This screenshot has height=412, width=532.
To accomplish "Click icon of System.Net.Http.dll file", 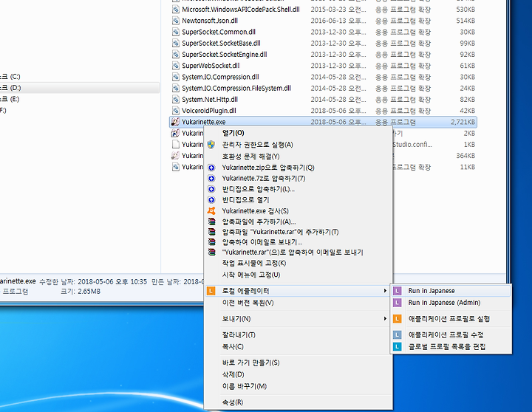I will (175, 100).
